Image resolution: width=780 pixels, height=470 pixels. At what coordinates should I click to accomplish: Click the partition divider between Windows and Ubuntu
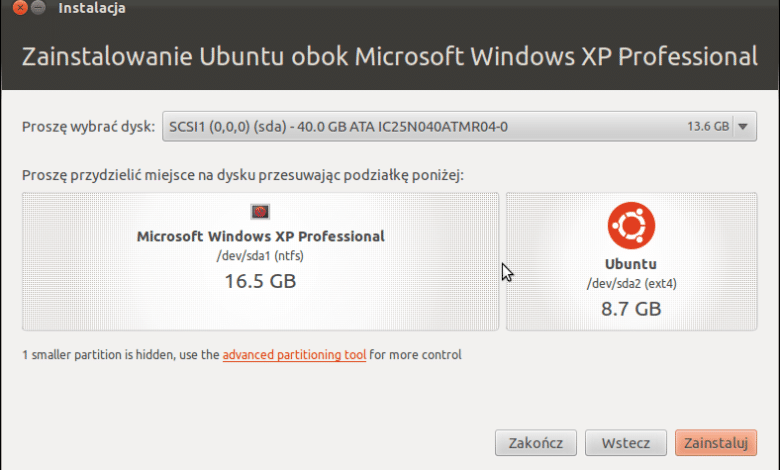coord(502,262)
